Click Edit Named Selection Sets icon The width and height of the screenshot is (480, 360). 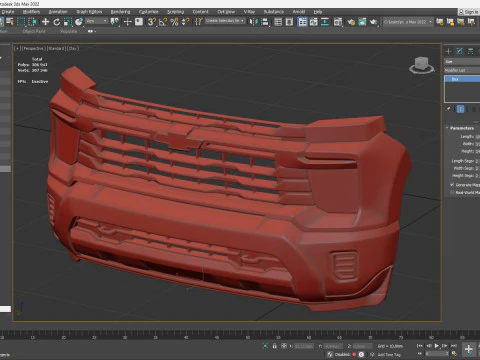tap(199, 22)
